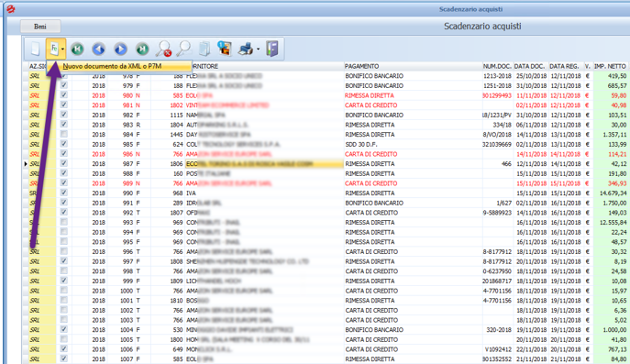Toggle checkbox in row 997
The width and height of the screenshot is (630, 364).
click(x=64, y=260)
